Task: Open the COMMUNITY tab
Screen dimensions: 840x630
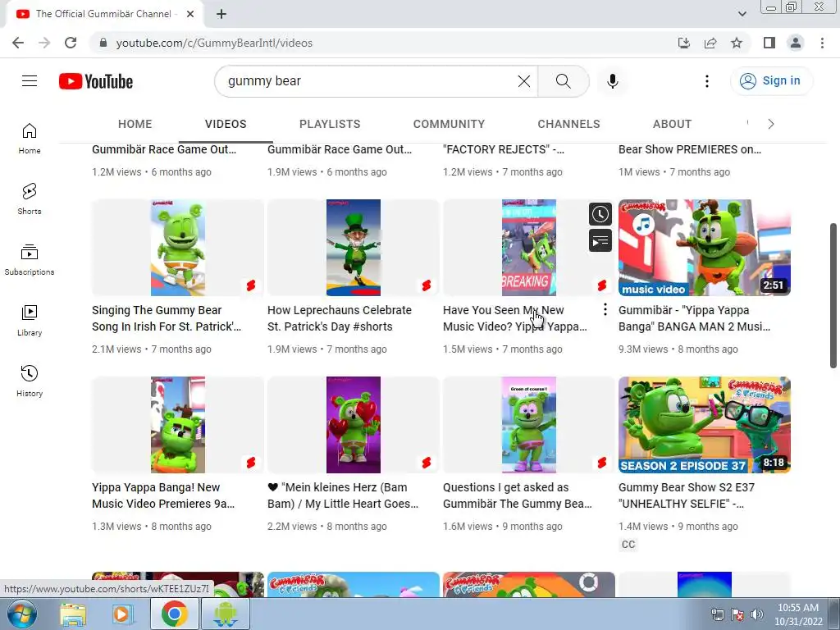Action: [x=449, y=125]
